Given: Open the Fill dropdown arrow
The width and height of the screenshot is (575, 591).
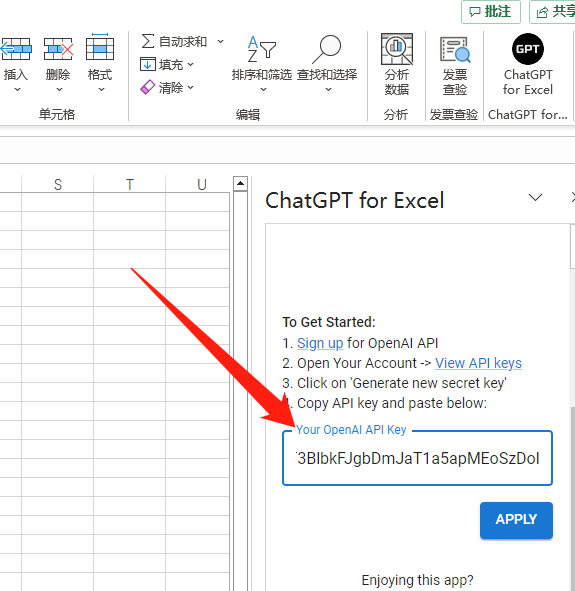Looking at the screenshot, I should [x=190, y=64].
